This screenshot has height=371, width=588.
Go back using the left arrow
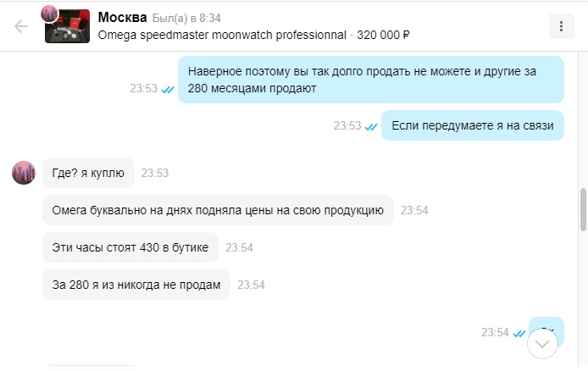click(x=21, y=26)
